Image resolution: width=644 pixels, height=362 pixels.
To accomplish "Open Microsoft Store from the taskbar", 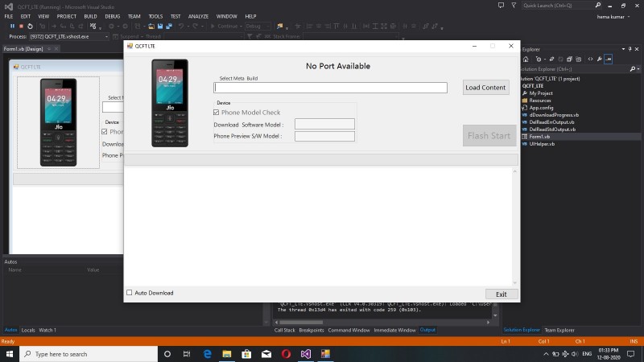I will point(246,354).
